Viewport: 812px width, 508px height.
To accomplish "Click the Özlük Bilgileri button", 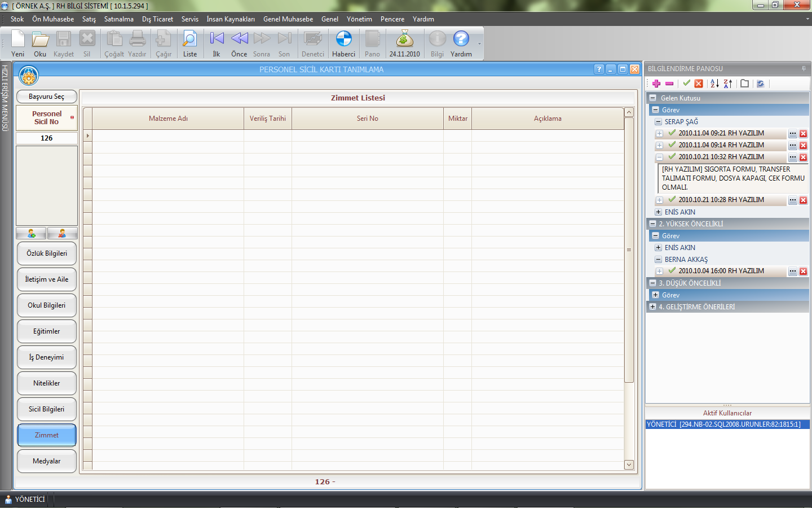I will point(47,253).
